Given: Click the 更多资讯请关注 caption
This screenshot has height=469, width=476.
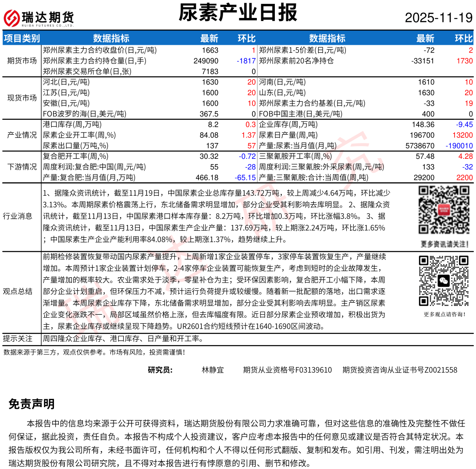Looking at the screenshot, I should click(x=444, y=244).
